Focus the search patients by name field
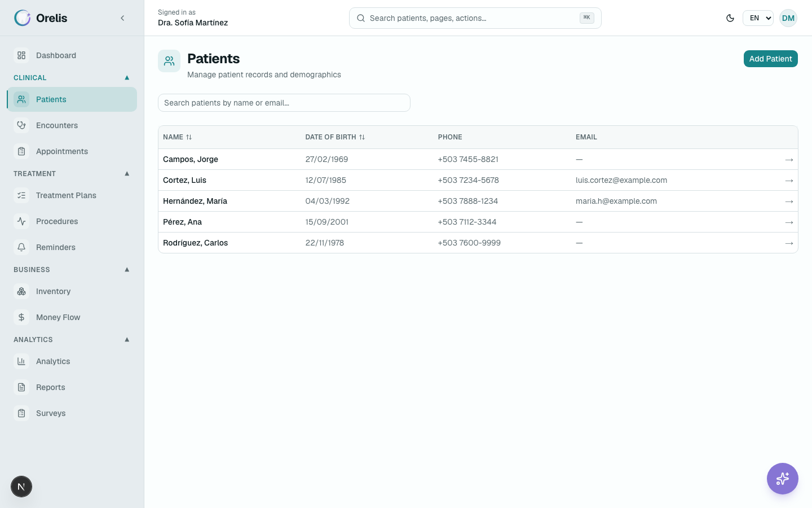Viewport: 812px width, 508px height. (x=284, y=103)
